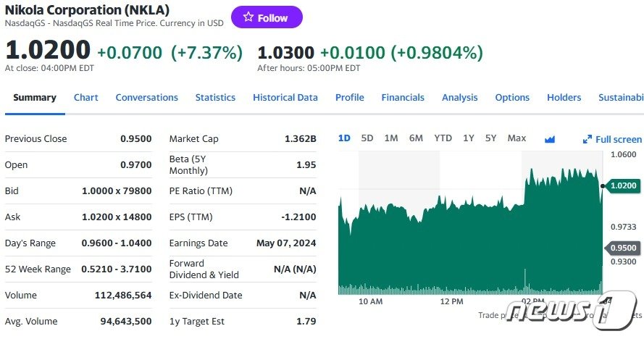The image size is (644, 339).
Task: Switch chart range to 5D
Action: (367, 138)
